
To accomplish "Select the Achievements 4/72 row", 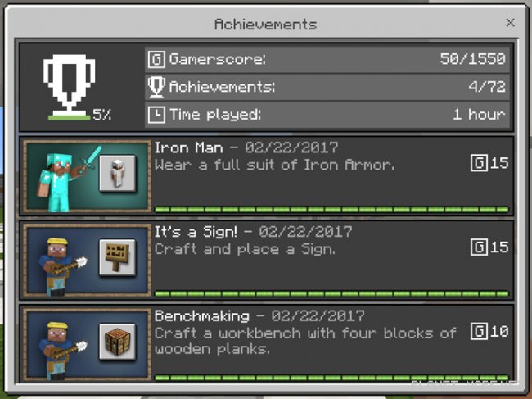I will [327, 87].
